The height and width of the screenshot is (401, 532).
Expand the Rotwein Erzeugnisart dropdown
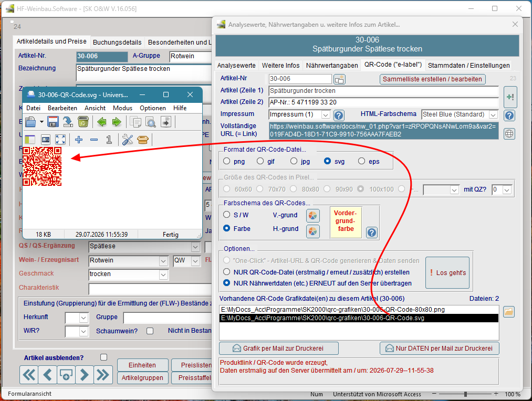(163, 261)
